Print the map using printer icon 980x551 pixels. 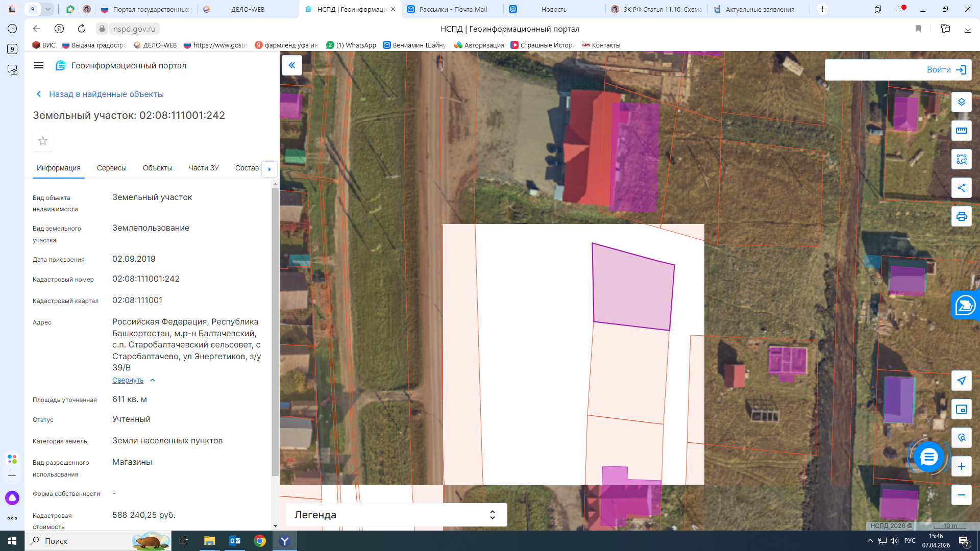pos(961,216)
